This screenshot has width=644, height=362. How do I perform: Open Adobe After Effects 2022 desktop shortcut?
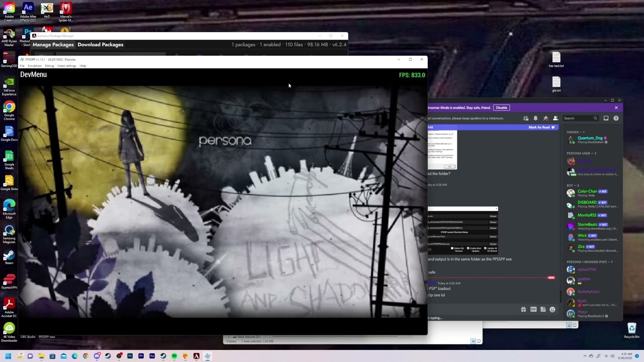[x=28, y=12]
